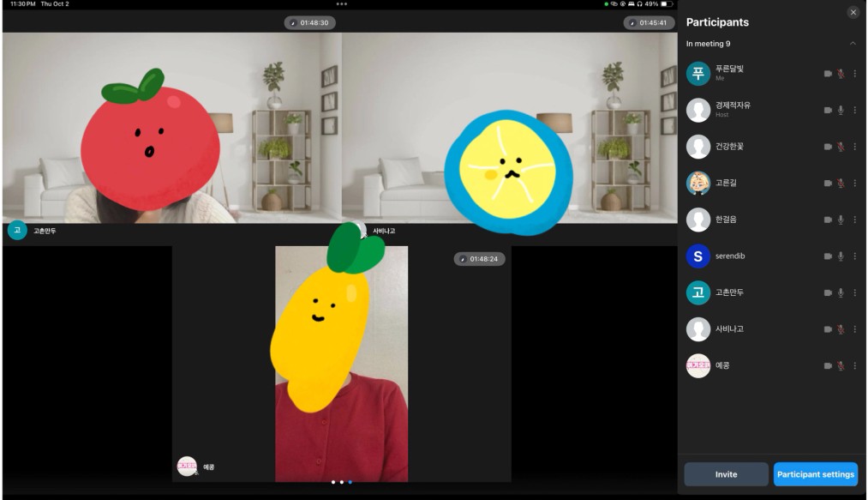Click the Participants panel title
Screen dimensions: 868x500
pos(717,22)
